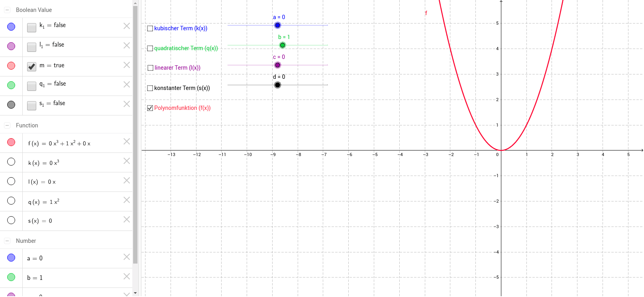The height and width of the screenshot is (297, 644).
Task: Toggle visibility circle of boolean k₁
Action: click(x=11, y=27)
